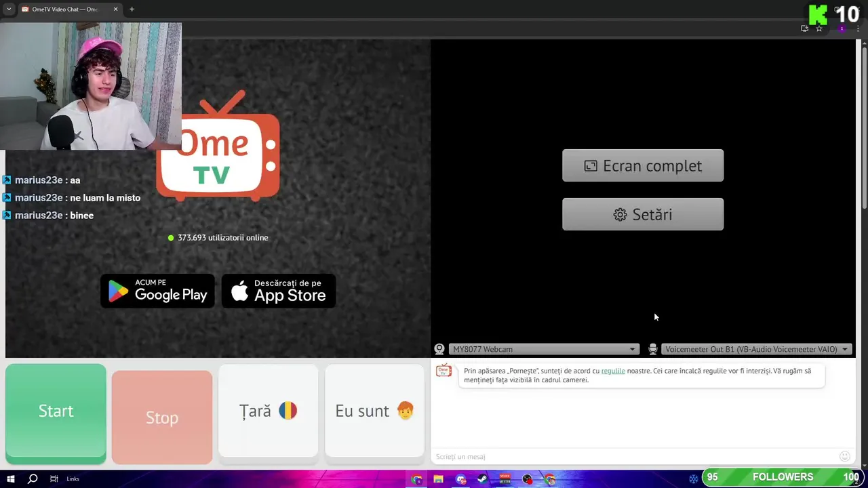868x488 pixels.
Task: Click the 373.693 utilizatorii online text
Action: coord(222,238)
